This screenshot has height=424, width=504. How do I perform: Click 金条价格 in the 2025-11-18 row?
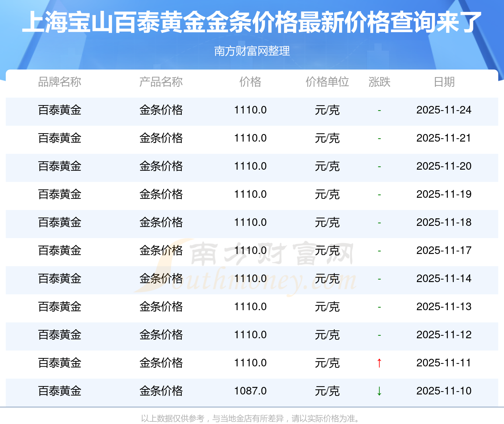pyautogui.click(x=161, y=222)
